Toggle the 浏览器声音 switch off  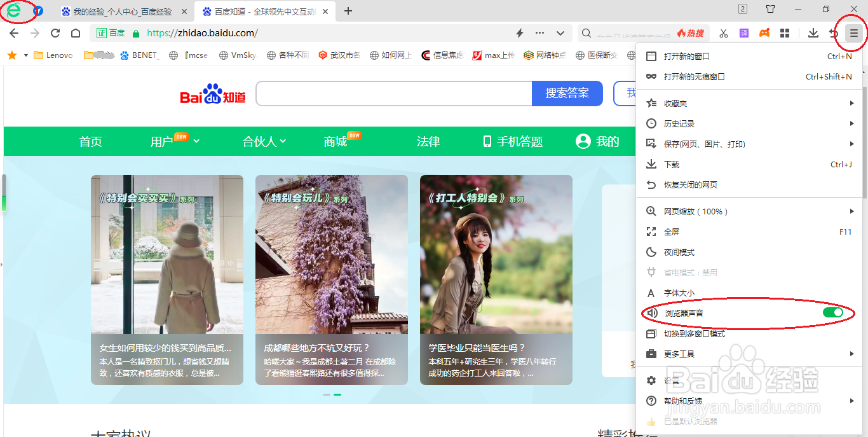pyautogui.click(x=832, y=313)
